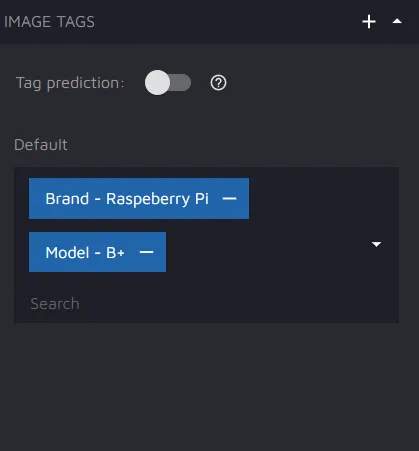Open the Tag prediction help icon
The image size is (419, 451).
click(x=218, y=83)
